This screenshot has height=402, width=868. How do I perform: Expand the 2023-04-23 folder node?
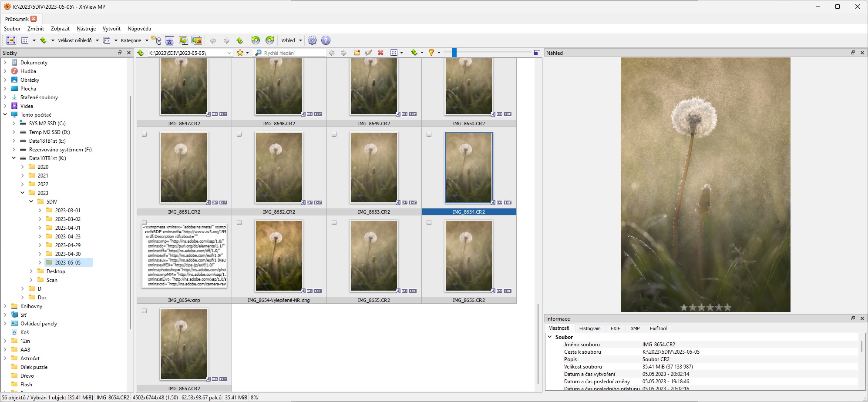pos(40,237)
